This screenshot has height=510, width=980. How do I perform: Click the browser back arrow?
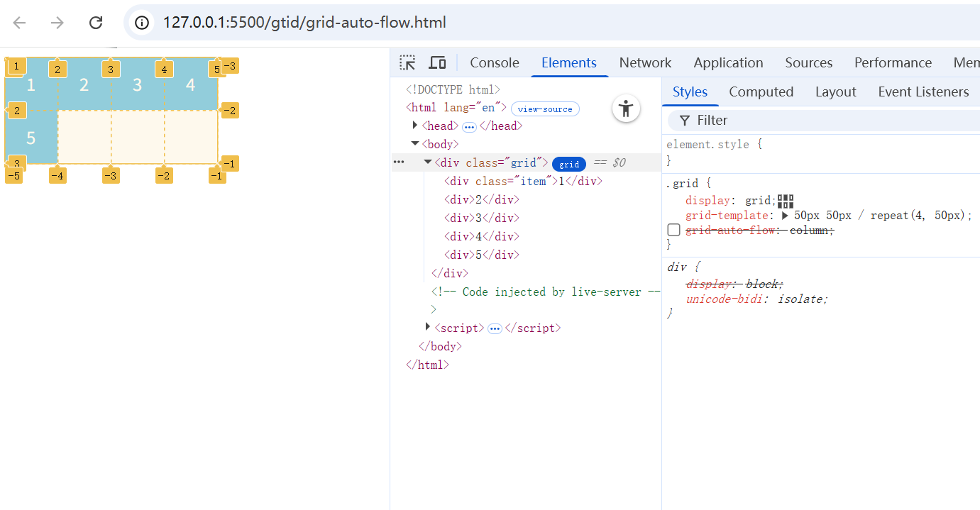click(19, 23)
